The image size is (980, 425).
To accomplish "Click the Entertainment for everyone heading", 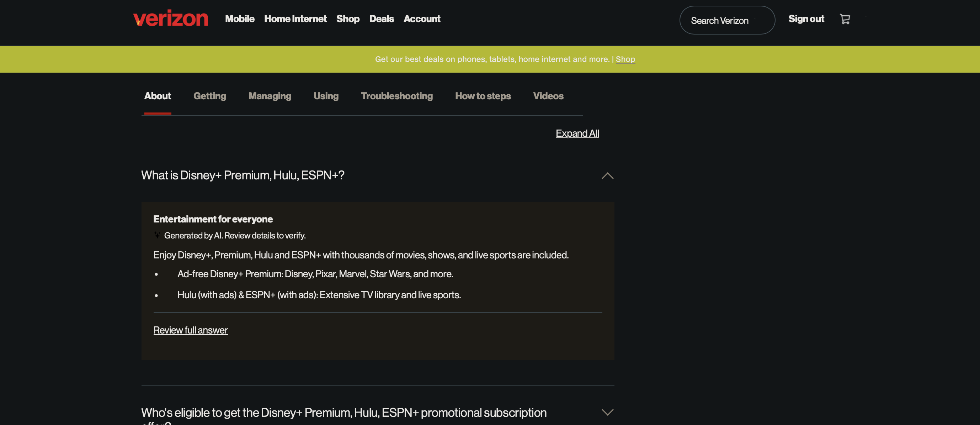I will pyautogui.click(x=213, y=219).
